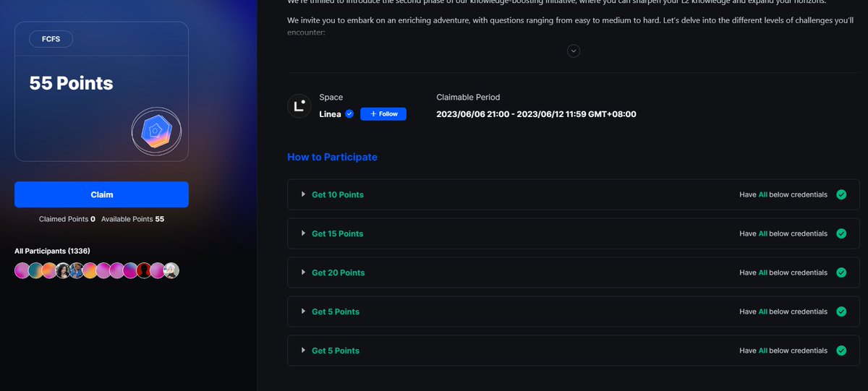Click the Get 20 Points label
The height and width of the screenshot is (391, 868).
click(339, 273)
